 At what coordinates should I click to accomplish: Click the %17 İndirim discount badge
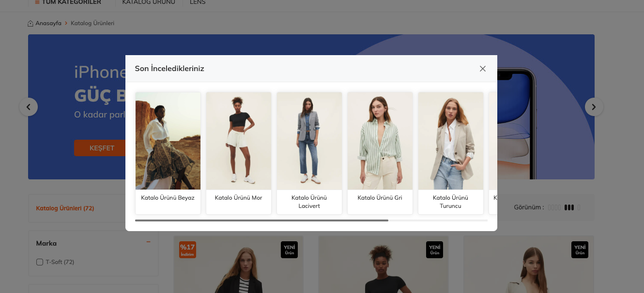pos(187,249)
